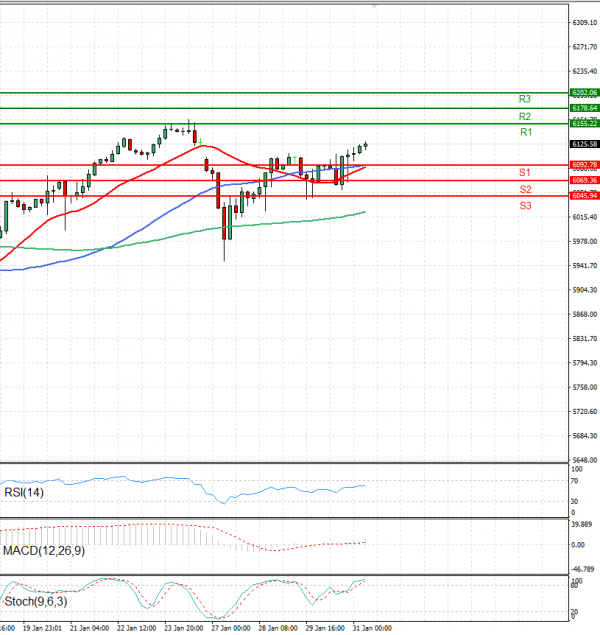Click the 5648.00 price axis value
Viewport: 600px width, 635px height.
coord(585,460)
